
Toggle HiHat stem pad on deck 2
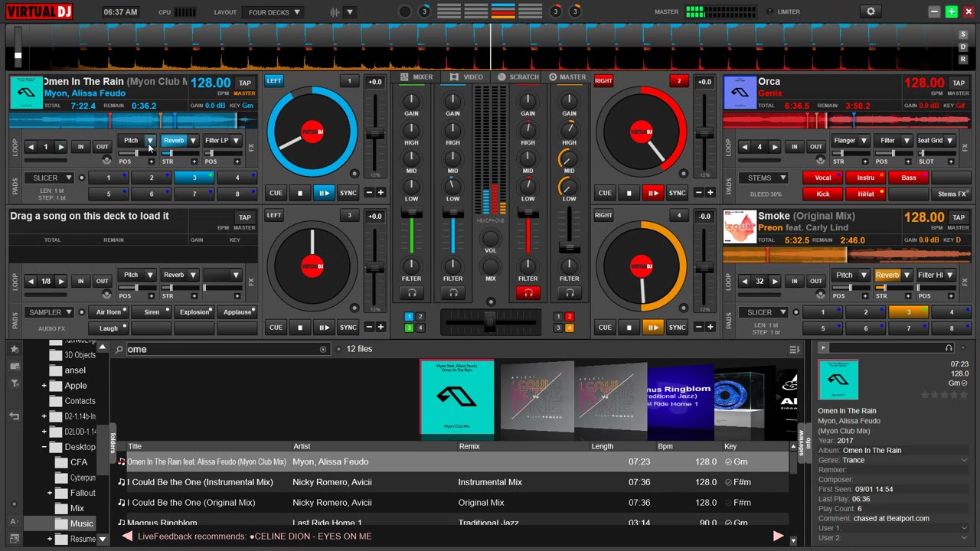[866, 194]
